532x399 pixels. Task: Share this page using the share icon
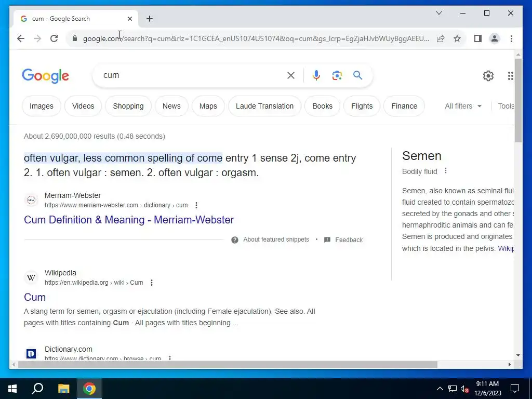tap(441, 38)
